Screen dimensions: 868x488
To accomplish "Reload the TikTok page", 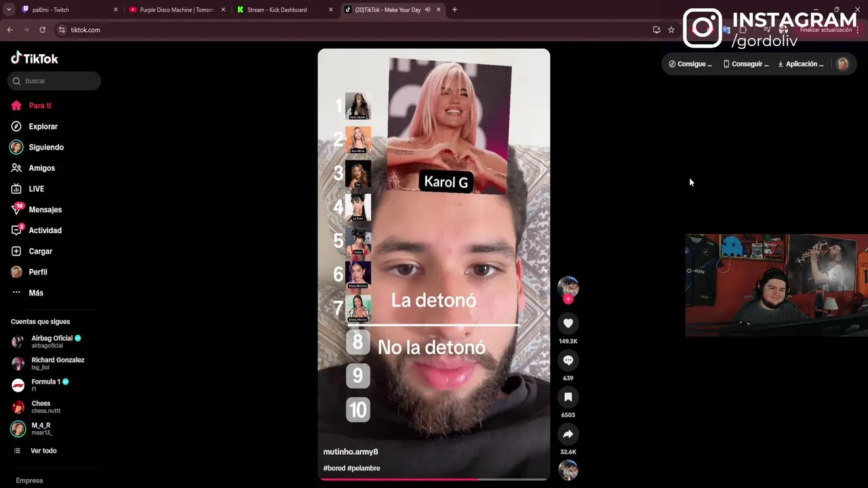I will [42, 30].
